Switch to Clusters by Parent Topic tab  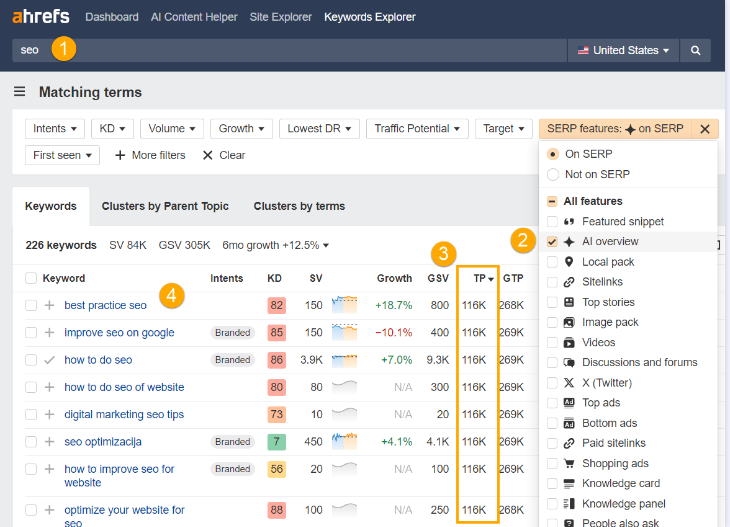pyautogui.click(x=165, y=206)
